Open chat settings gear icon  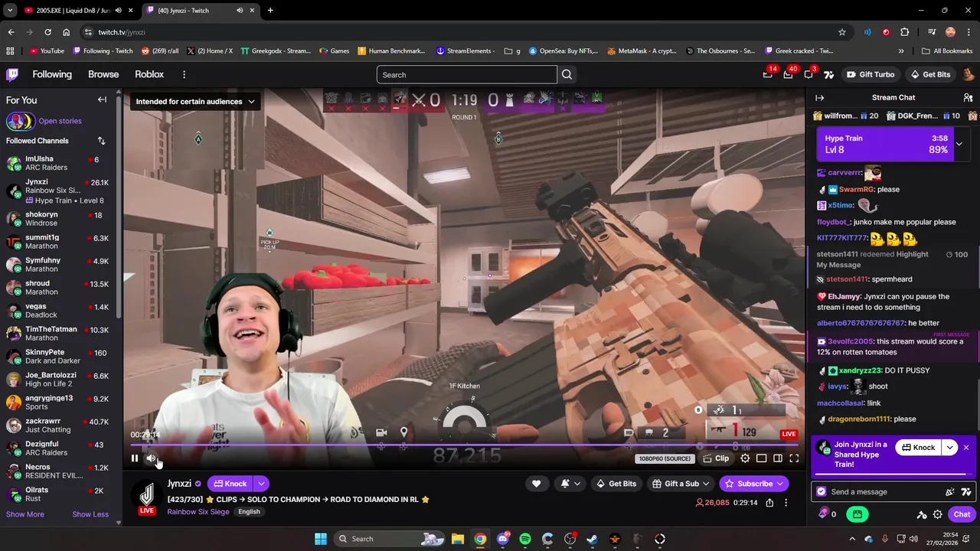coord(937,514)
